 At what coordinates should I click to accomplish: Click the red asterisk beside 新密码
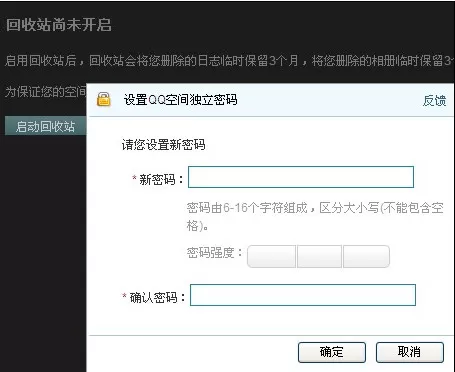pyautogui.click(x=134, y=178)
